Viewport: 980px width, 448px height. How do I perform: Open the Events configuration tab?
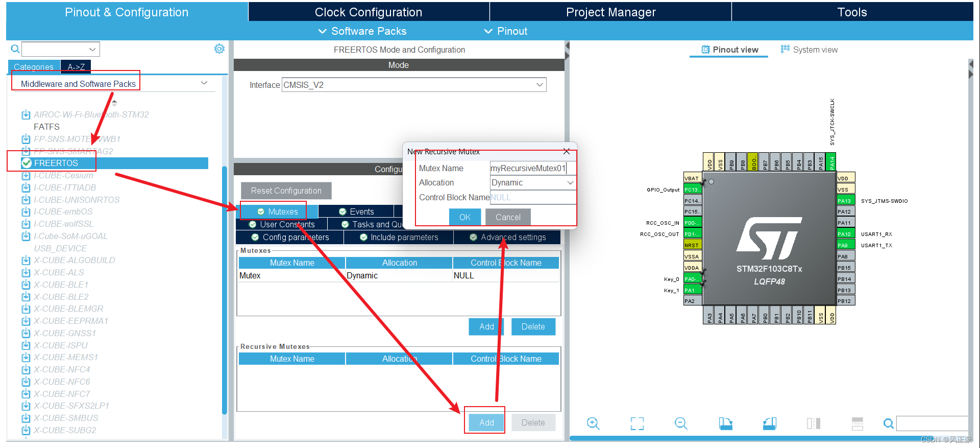(x=356, y=211)
